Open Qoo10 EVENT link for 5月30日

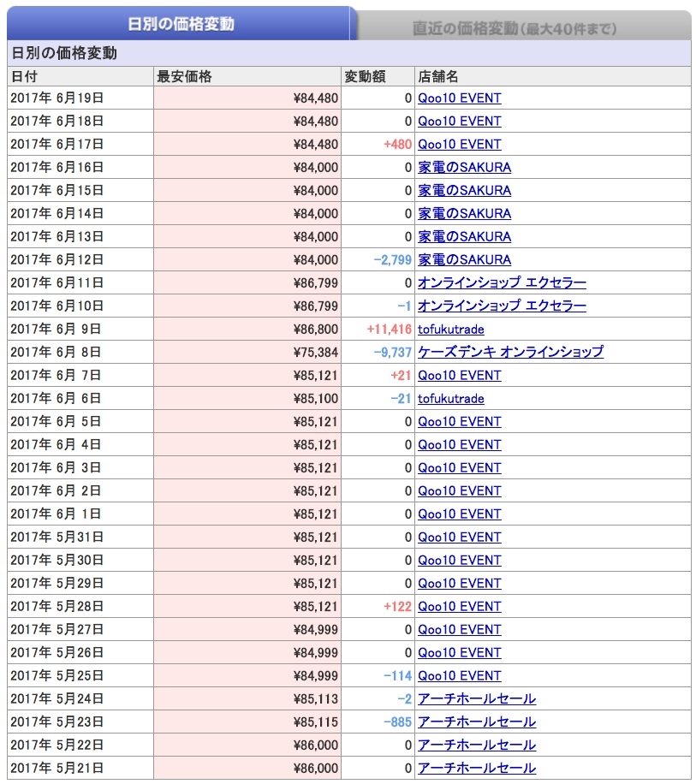(x=459, y=560)
